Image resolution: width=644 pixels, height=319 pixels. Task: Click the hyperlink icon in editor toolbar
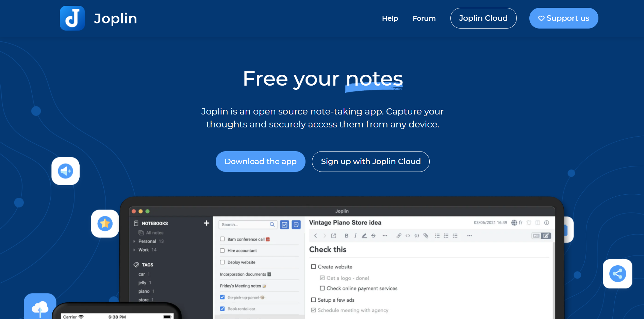tap(399, 236)
